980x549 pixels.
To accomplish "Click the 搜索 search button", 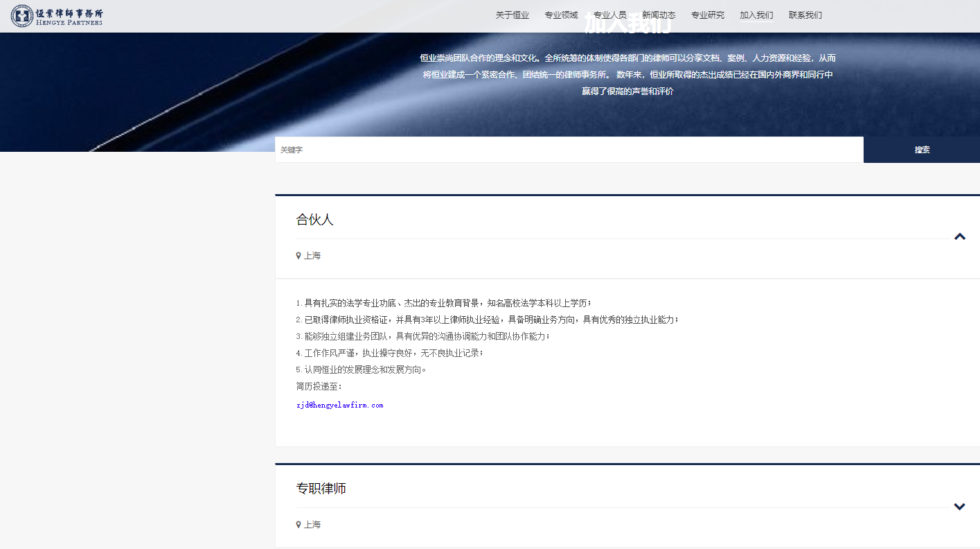I will pos(922,149).
